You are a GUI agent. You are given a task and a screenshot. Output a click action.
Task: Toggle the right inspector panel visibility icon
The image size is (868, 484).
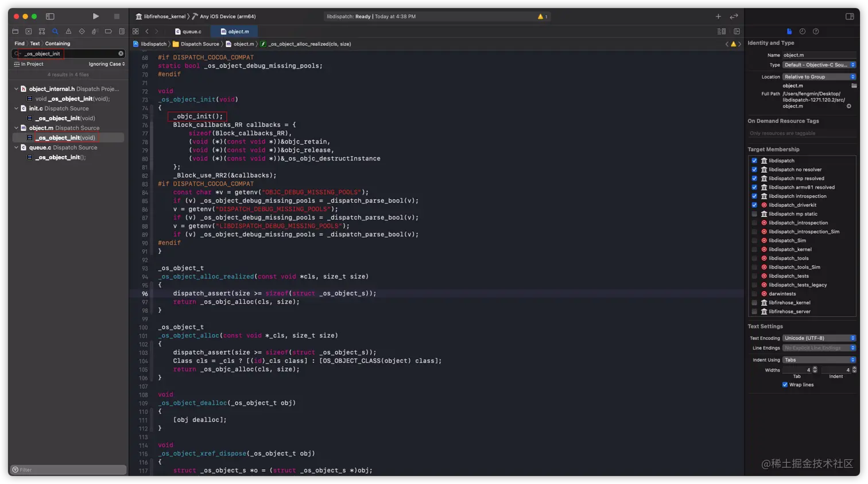click(850, 16)
